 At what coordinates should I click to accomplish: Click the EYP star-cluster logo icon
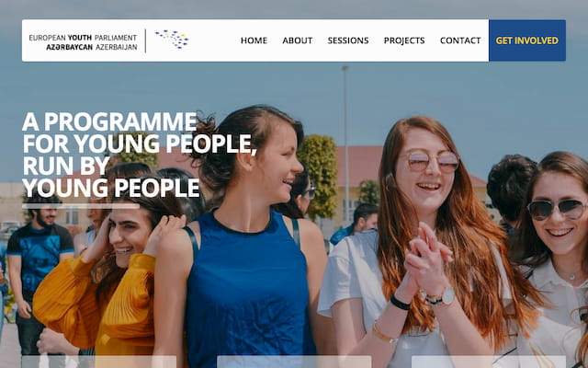[172, 40]
